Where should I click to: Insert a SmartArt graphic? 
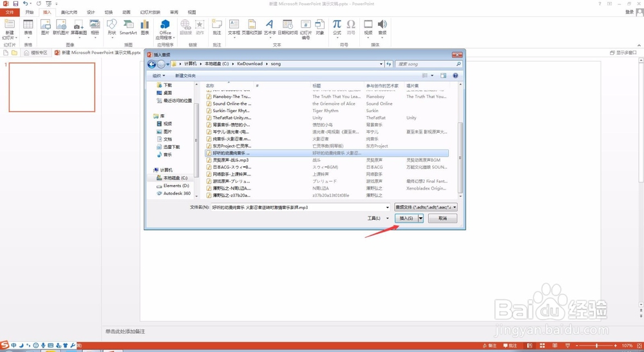[128, 27]
